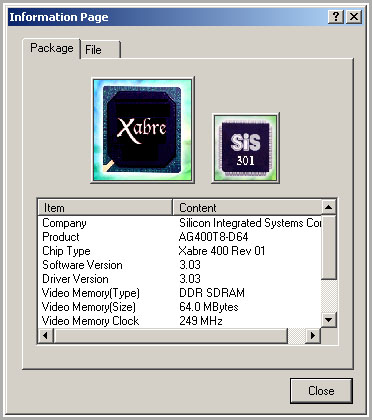Switch to the File tab
Screen dimensions: 372x420
100,50
